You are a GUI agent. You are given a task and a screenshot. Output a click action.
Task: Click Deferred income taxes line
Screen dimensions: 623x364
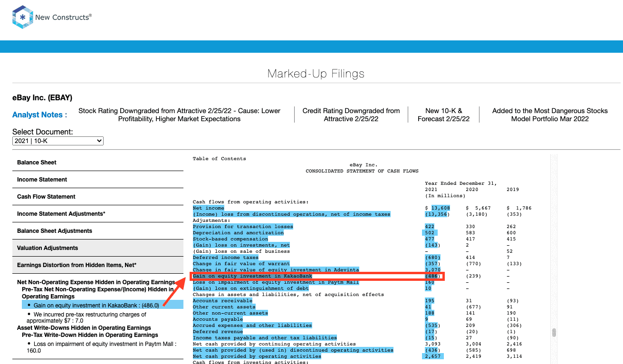226,258
